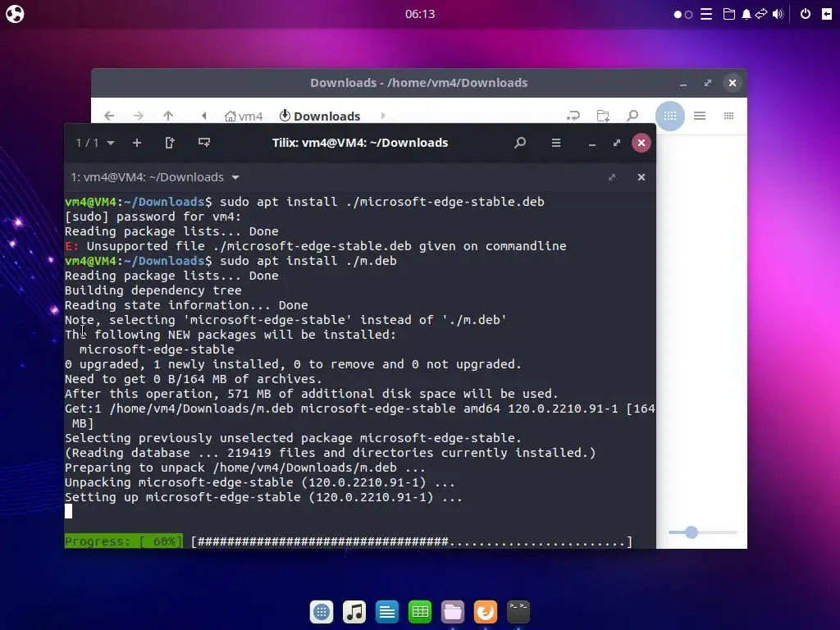The image size is (840, 630).
Task: Open the places folder icon in top panel
Action: coord(729,14)
